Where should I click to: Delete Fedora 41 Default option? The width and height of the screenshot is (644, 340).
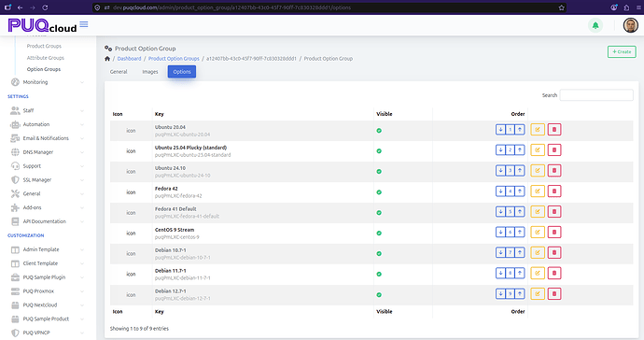554,212
